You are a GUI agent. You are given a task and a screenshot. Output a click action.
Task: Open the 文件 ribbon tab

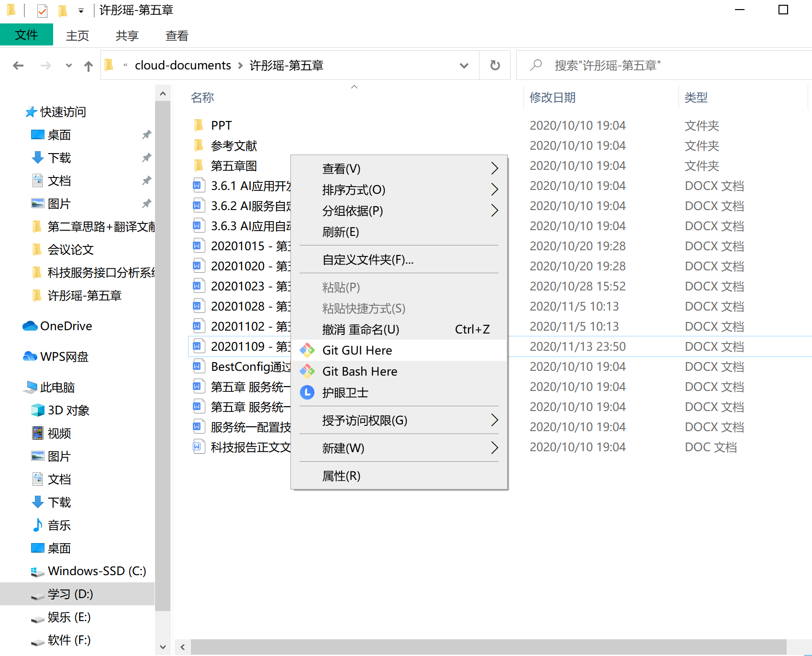click(26, 35)
